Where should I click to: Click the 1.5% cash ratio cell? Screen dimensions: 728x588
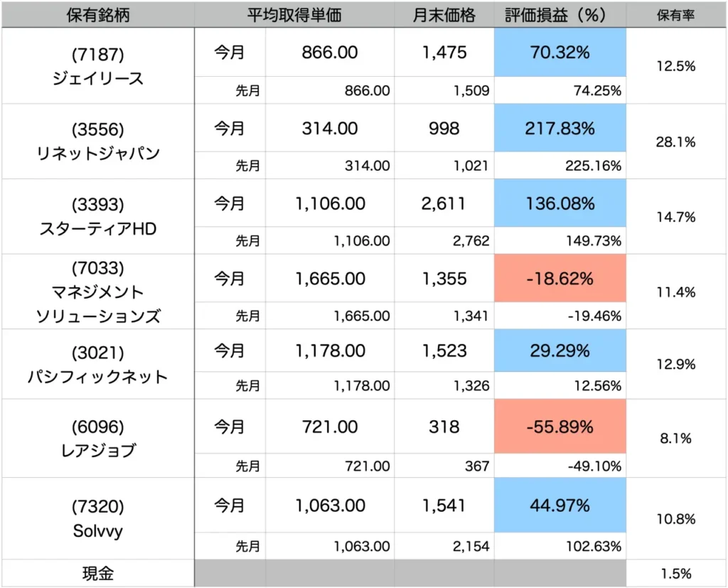point(675,573)
